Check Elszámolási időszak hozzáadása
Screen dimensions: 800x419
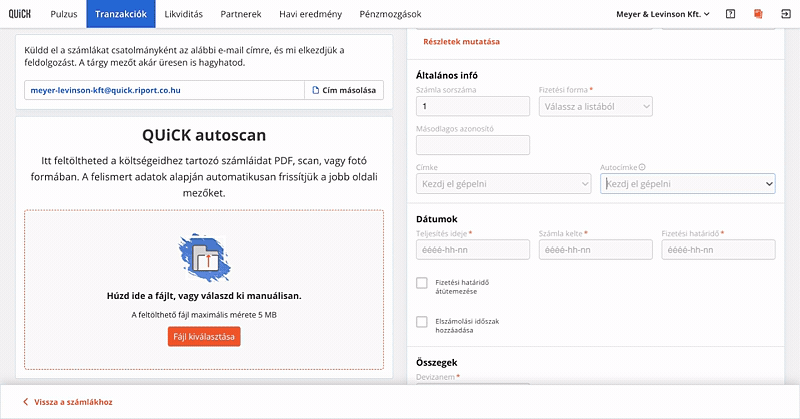click(x=421, y=322)
